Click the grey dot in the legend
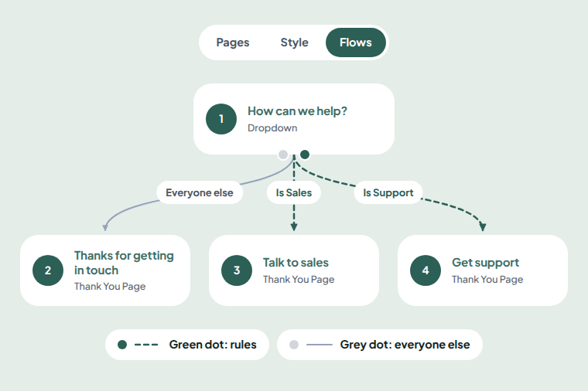Viewport: 588px width, 391px height. click(x=294, y=345)
